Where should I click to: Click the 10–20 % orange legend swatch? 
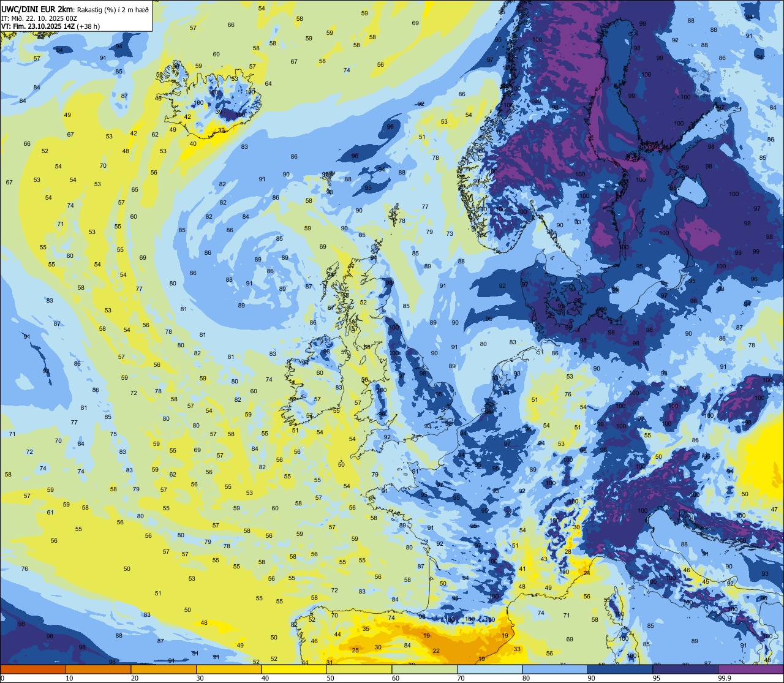[98, 670]
